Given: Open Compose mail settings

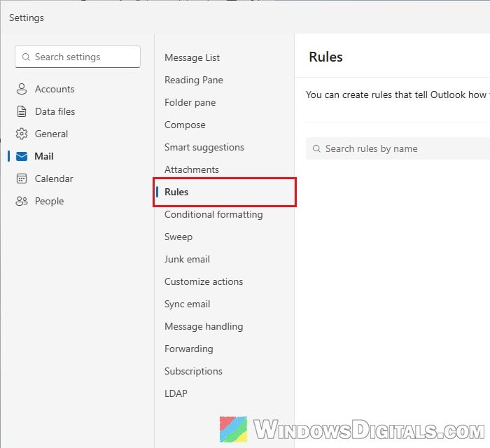Looking at the screenshot, I should [x=185, y=125].
